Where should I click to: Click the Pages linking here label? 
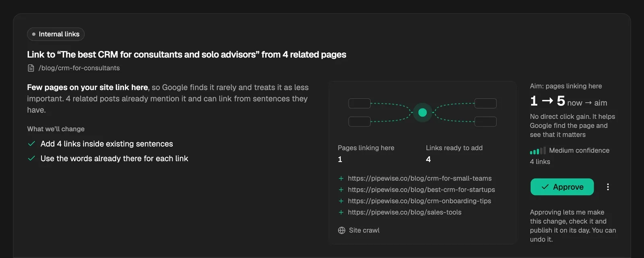pos(366,148)
